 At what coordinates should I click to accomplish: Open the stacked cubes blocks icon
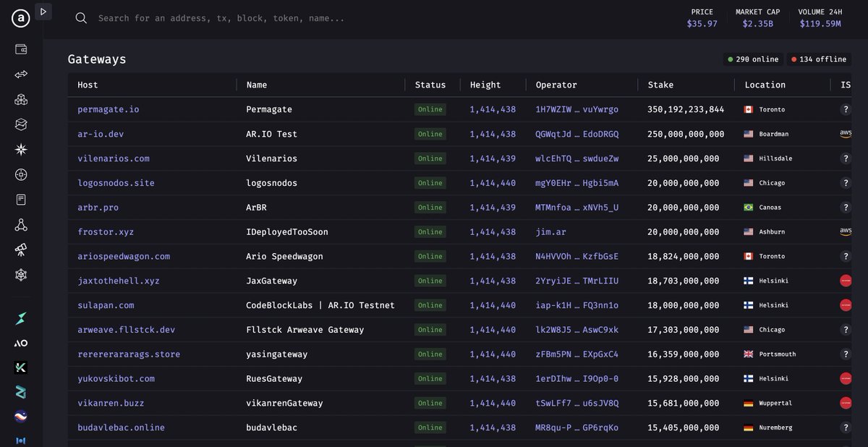(x=21, y=100)
